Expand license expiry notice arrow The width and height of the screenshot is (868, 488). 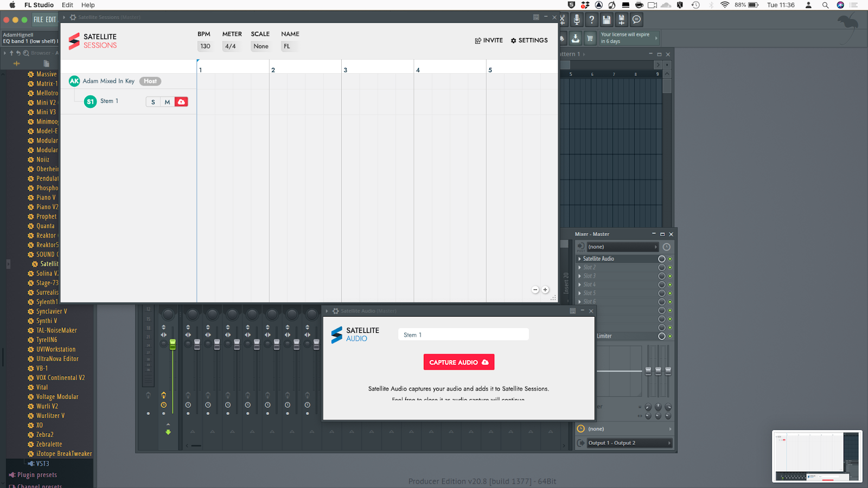(x=656, y=38)
